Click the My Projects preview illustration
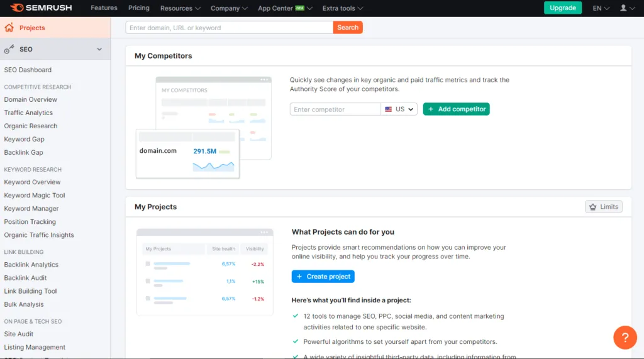Viewport: 644px width, 359px height. click(x=205, y=272)
